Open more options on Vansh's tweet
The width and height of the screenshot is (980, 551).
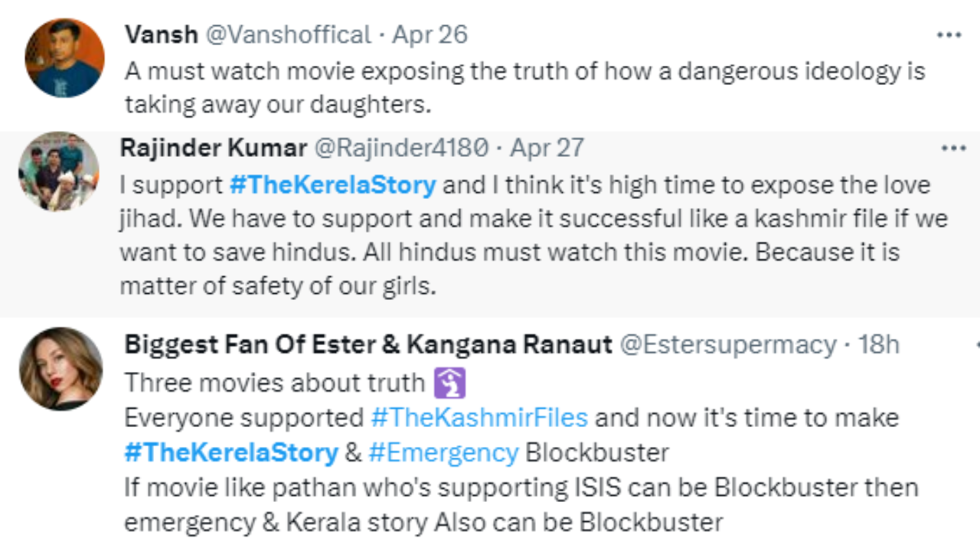[x=949, y=35]
